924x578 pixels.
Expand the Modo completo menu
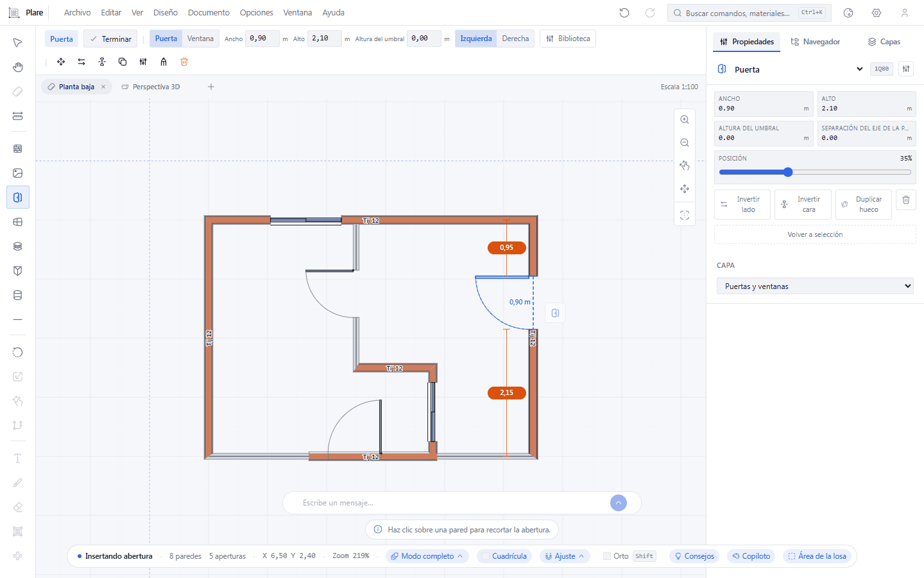(427, 556)
